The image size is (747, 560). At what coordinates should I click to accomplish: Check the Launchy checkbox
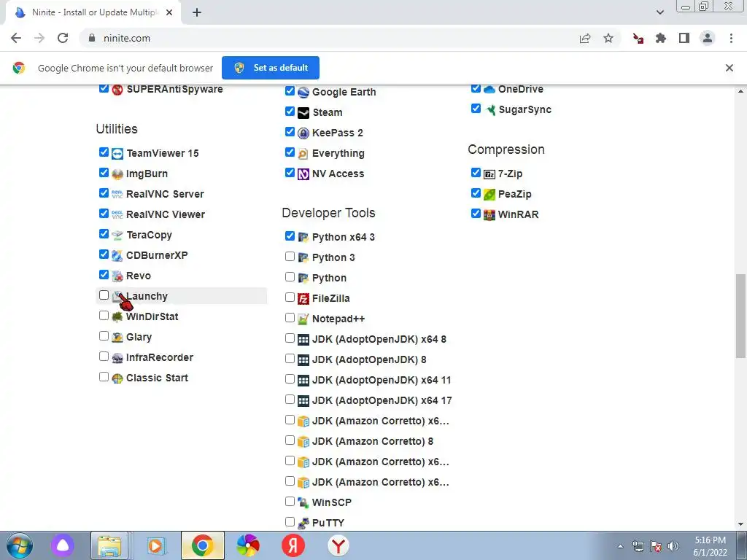104,295
